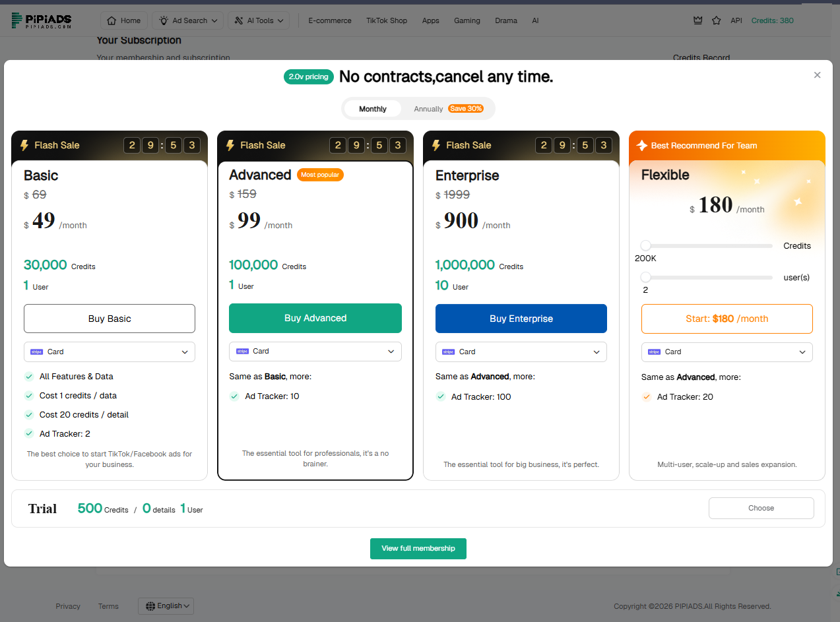Viewport: 840px width, 622px height.
Task: Click the crown membership icon
Action: point(698,20)
